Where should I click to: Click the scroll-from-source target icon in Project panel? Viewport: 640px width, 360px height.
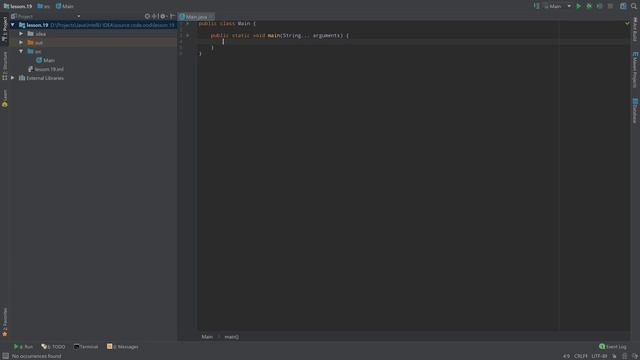pos(147,16)
